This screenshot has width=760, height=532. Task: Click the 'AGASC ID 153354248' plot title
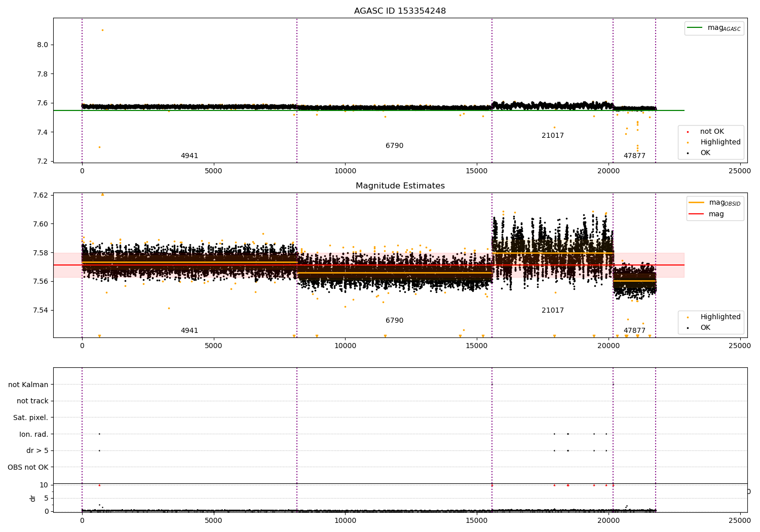tap(400, 11)
